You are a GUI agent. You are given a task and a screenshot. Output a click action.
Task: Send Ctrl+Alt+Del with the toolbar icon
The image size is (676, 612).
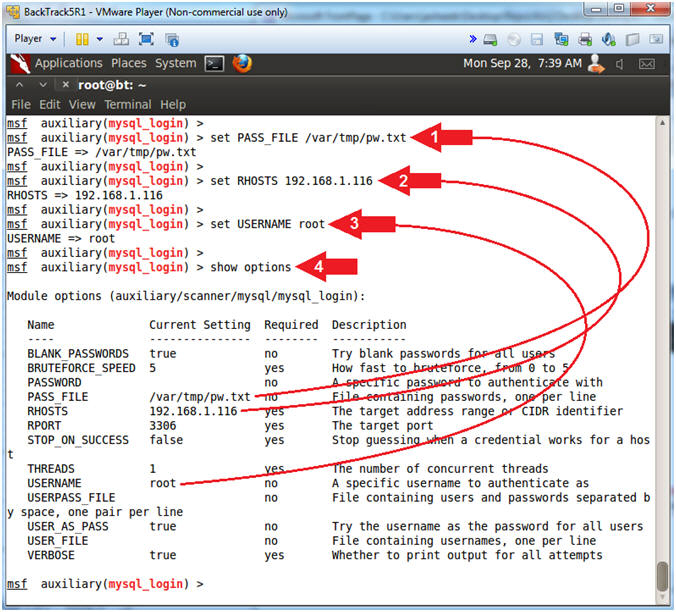tap(121, 40)
